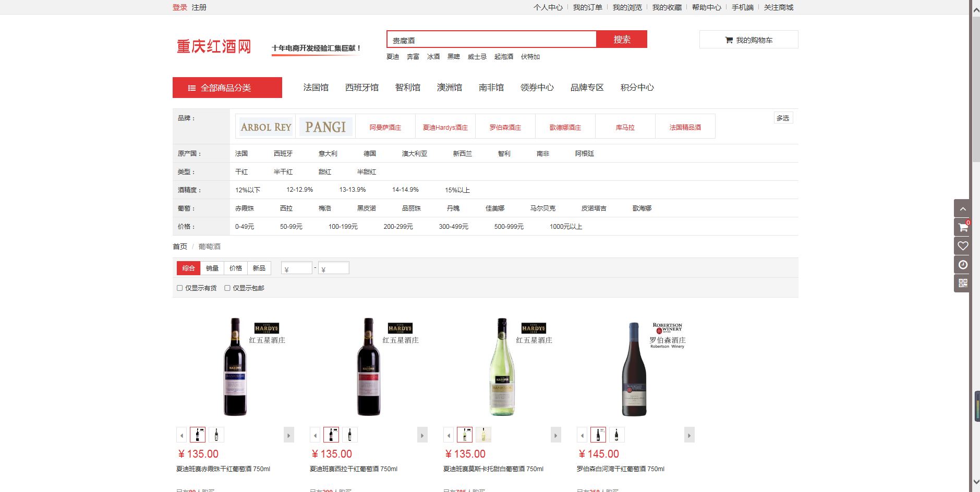Open 全部商品分类 category menu

[x=227, y=88]
